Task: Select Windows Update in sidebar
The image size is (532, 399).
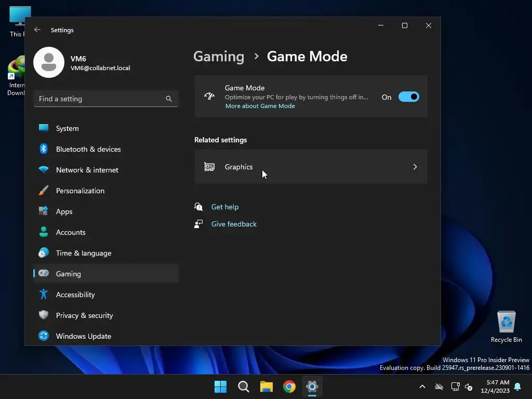Action: [x=106, y=336]
